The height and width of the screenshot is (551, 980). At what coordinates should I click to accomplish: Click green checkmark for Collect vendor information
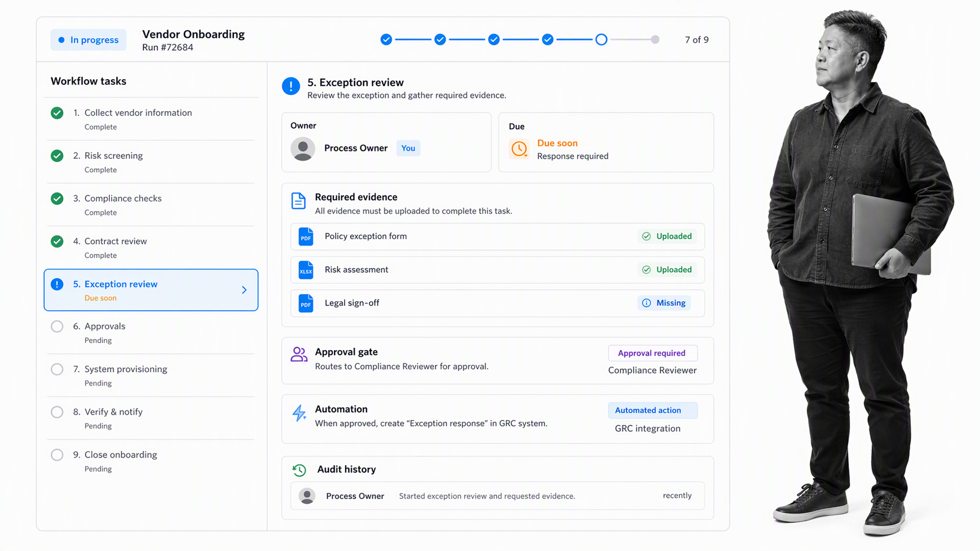57,113
